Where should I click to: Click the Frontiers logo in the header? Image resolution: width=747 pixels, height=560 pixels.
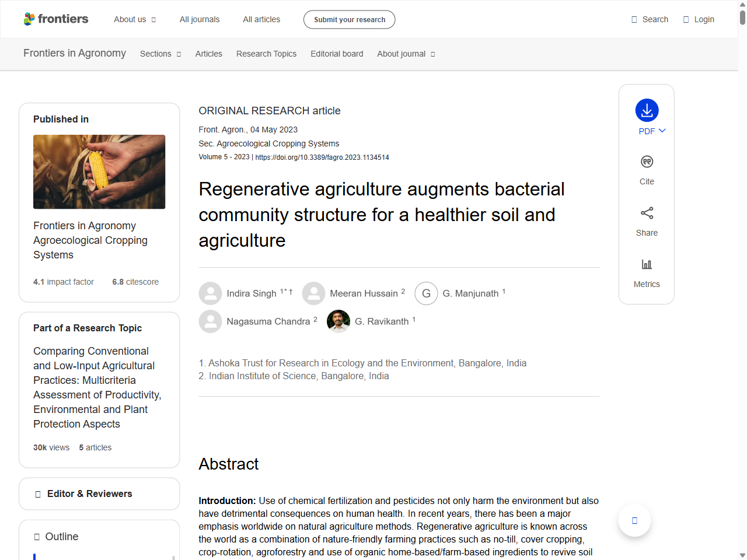[56, 19]
